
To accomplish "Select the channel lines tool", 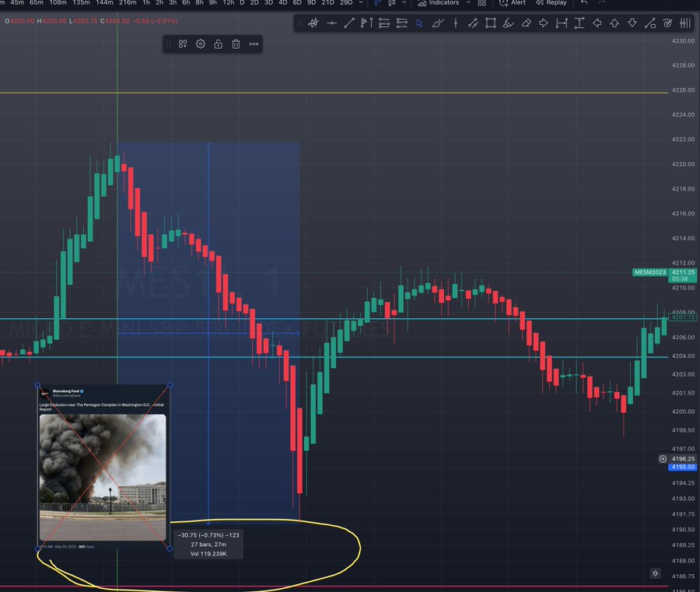I will point(473,23).
